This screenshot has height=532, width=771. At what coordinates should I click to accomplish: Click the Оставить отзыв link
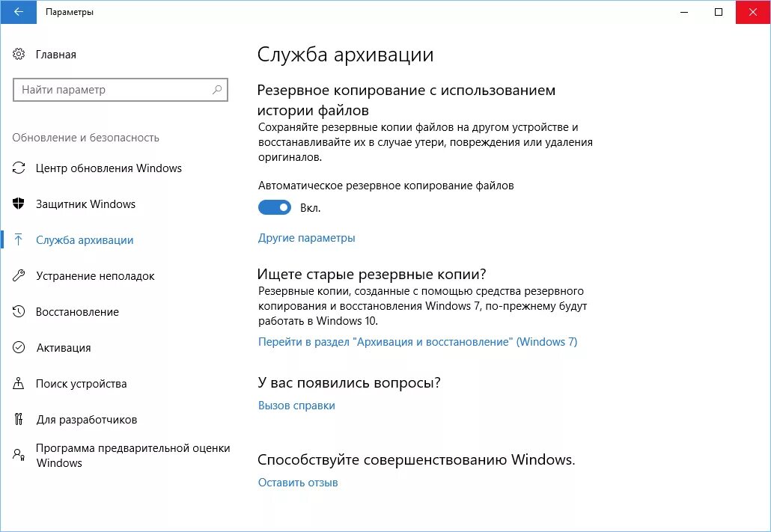(x=298, y=483)
